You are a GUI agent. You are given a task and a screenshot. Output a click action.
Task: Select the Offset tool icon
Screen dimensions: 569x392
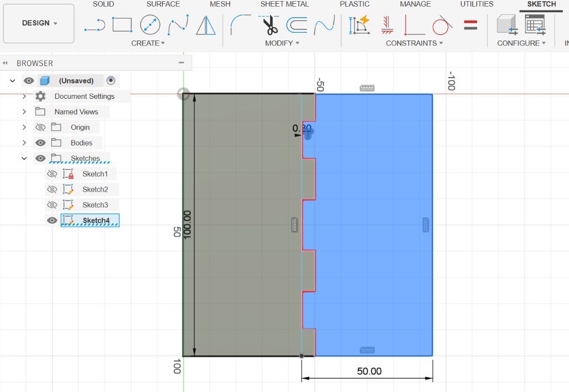(x=297, y=25)
